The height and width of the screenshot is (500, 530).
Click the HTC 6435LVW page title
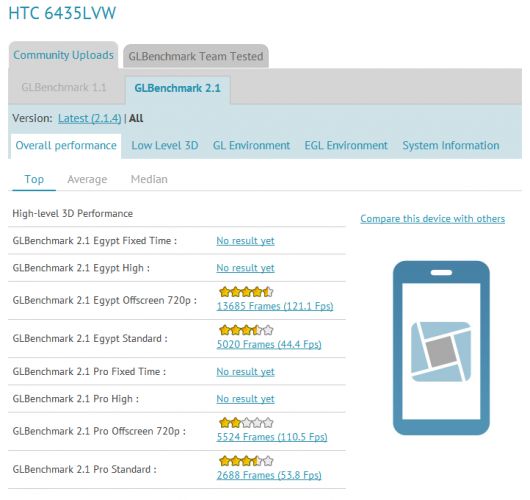coord(62,13)
